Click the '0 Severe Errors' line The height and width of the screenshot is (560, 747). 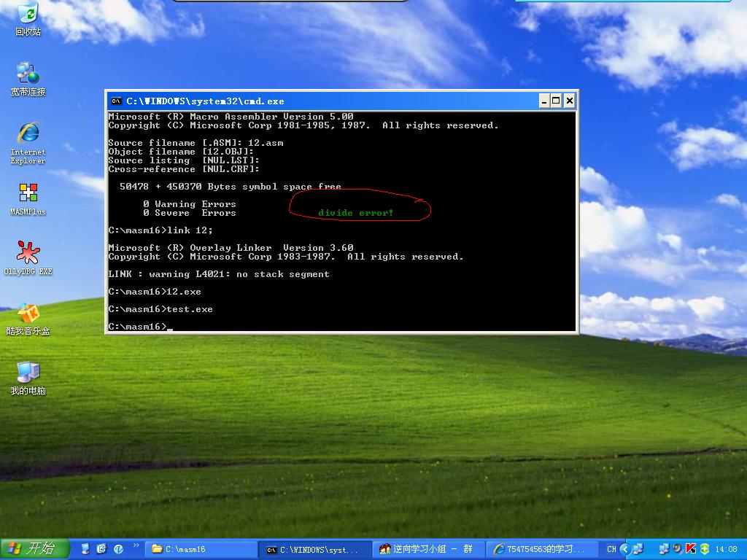tap(190, 213)
